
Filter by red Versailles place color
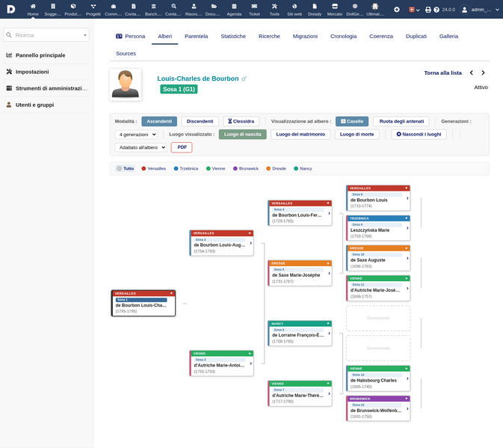pyautogui.click(x=154, y=168)
